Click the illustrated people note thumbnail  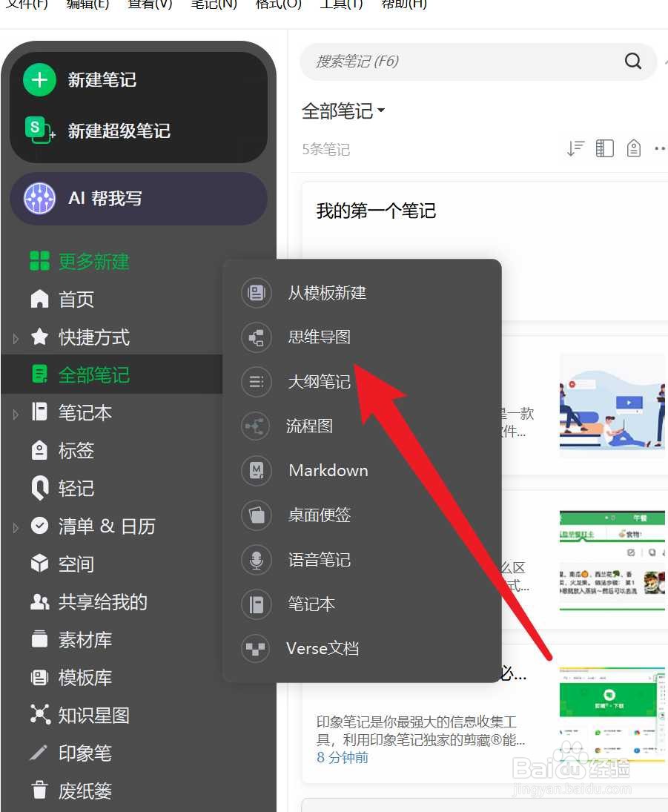point(612,405)
